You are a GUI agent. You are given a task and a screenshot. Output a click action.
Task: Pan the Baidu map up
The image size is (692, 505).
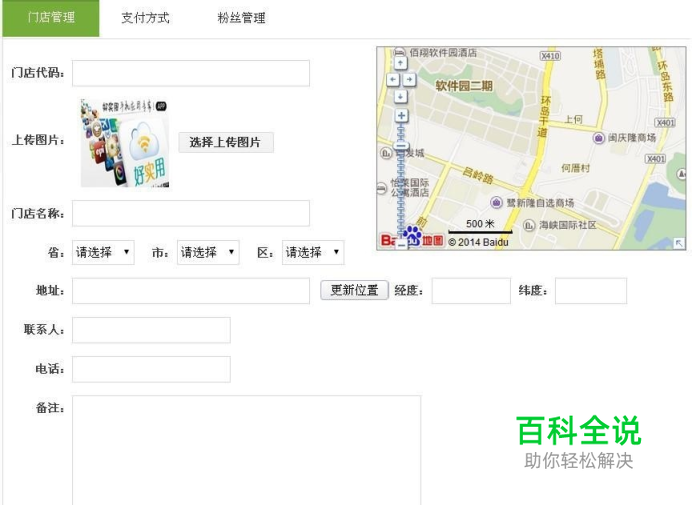(400, 63)
